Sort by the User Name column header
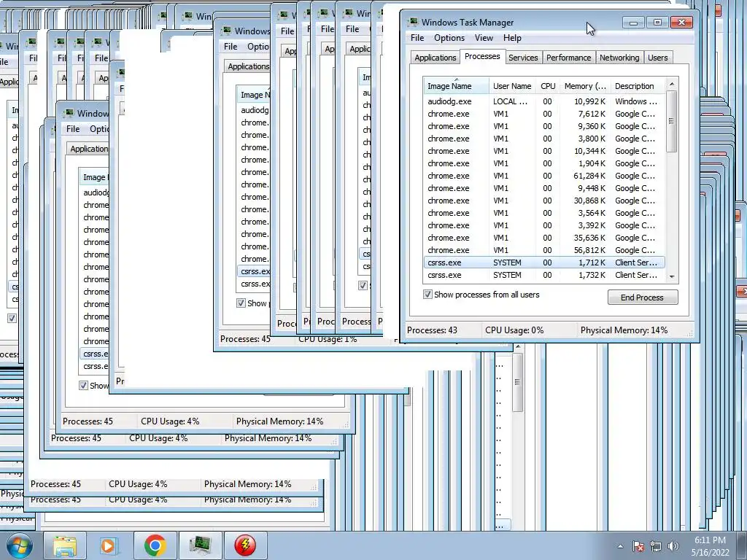The image size is (747, 560). (x=512, y=86)
